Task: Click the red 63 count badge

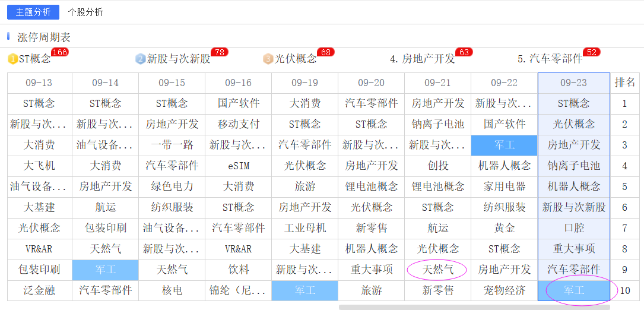Action: point(464,52)
